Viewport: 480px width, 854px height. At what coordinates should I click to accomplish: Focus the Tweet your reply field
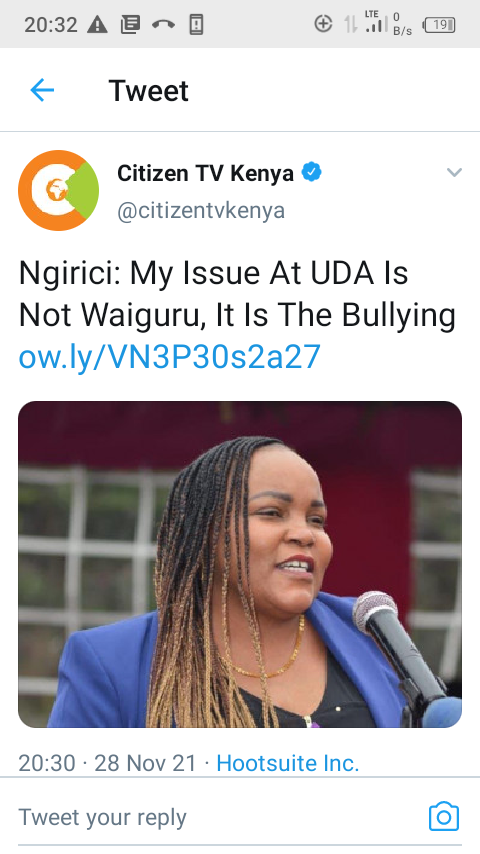pos(218,818)
